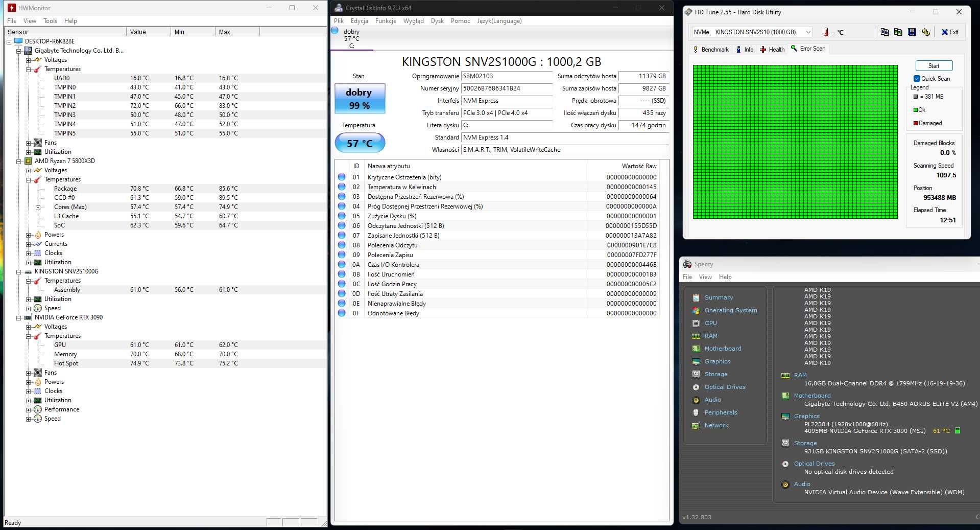
Task: Copy screenshot to clipboard in HD Tune toolbar
Action: tap(898, 32)
